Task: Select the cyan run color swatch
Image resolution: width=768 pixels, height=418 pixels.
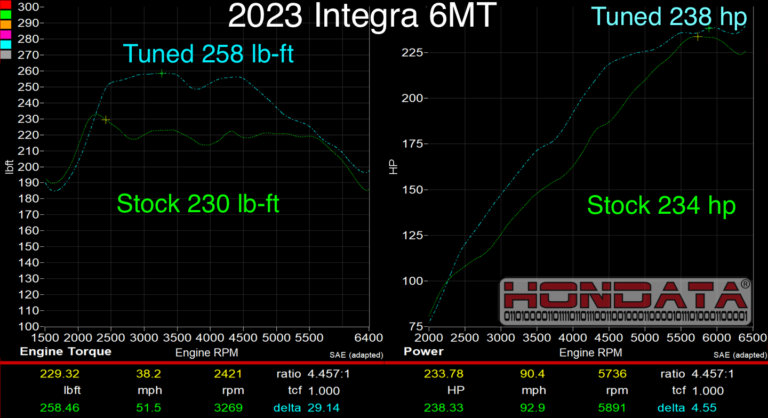Action: point(5,45)
